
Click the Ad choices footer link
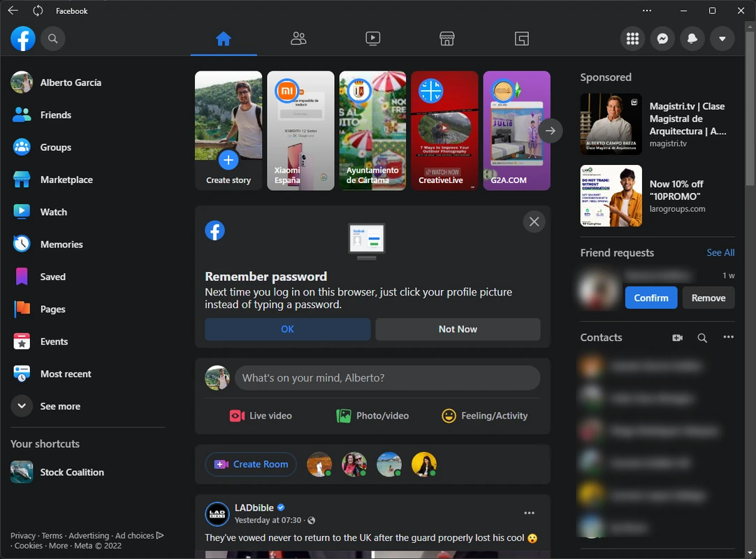pyautogui.click(x=139, y=535)
